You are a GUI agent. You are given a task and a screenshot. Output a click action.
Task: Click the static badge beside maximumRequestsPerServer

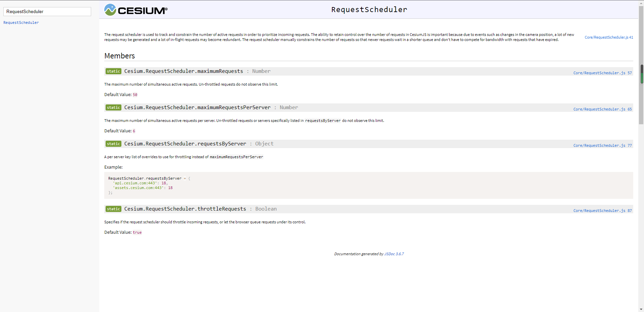coord(113,107)
